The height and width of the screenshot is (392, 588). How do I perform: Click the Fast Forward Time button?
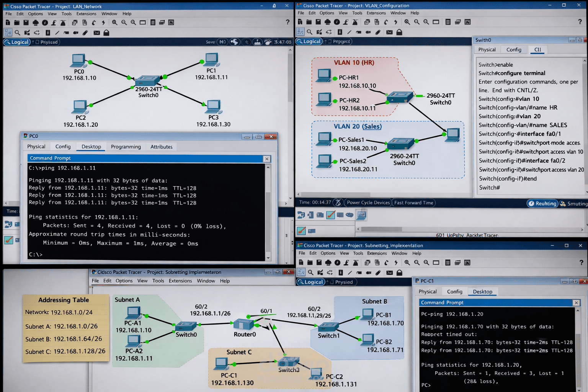(413, 203)
